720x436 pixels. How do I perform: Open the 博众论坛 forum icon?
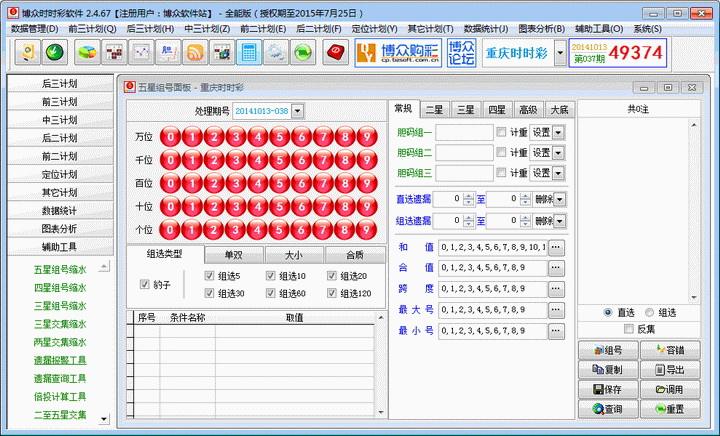461,53
